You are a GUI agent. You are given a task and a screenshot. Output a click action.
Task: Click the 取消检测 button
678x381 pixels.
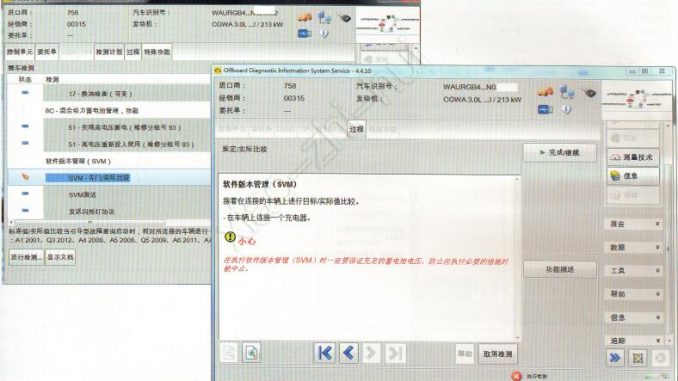pos(497,354)
